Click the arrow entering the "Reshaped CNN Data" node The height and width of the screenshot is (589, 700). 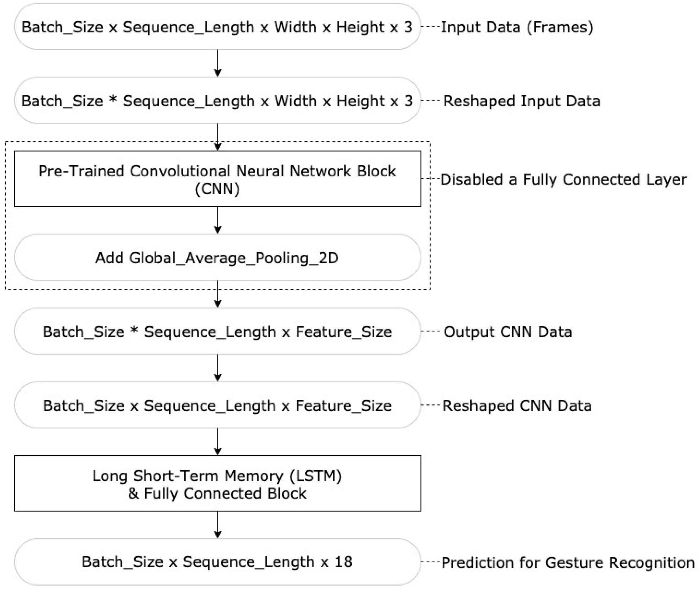218,368
